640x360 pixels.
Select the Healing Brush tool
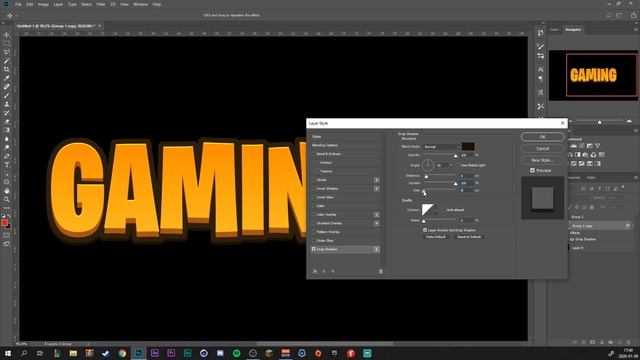coord(7,87)
